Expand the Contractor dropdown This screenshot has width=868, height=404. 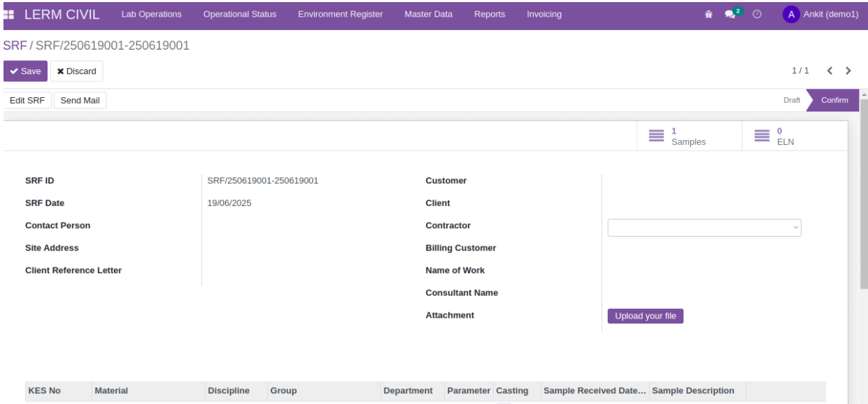(x=795, y=228)
